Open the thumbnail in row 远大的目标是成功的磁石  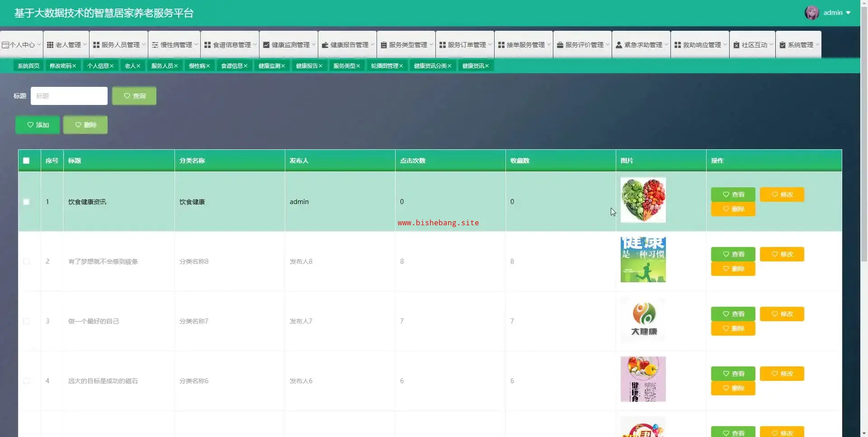coord(643,379)
